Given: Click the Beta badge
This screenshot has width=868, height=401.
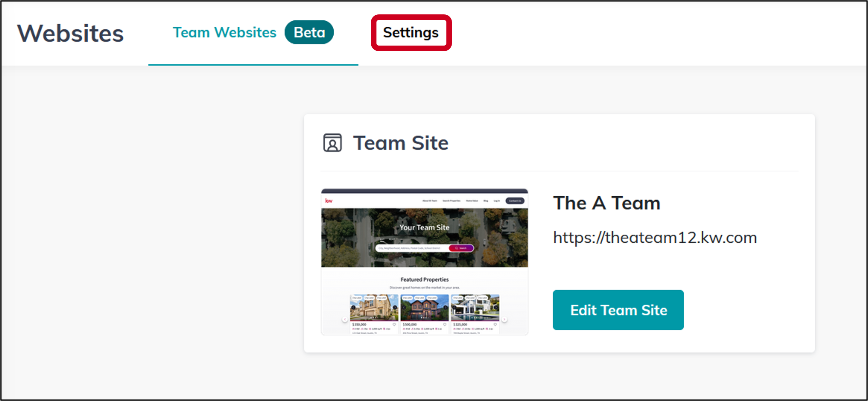Looking at the screenshot, I should pos(309,32).
